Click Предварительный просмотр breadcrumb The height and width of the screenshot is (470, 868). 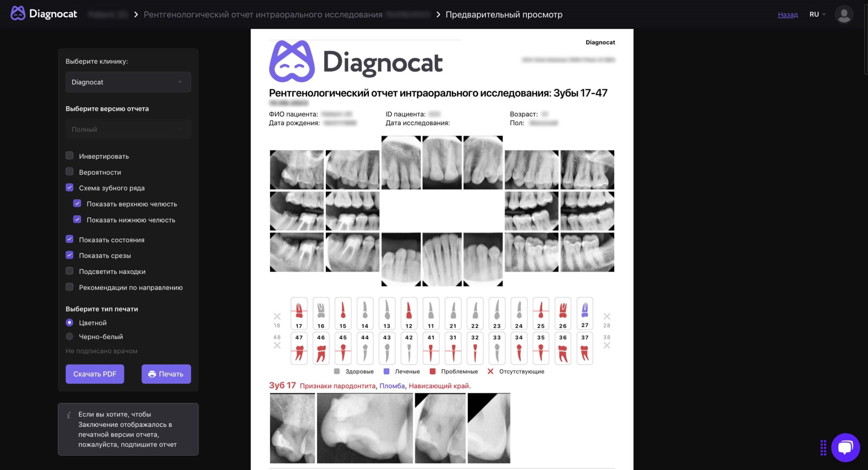[504, 15]
